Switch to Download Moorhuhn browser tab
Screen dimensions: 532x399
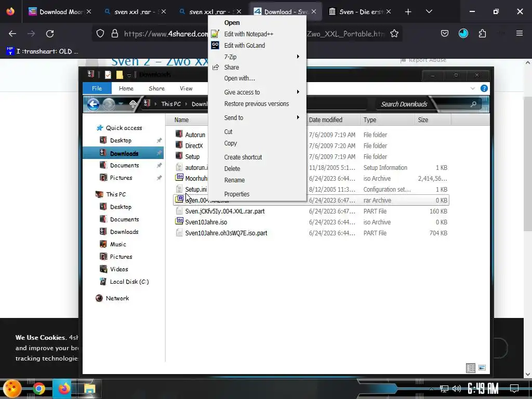(60, 12)
